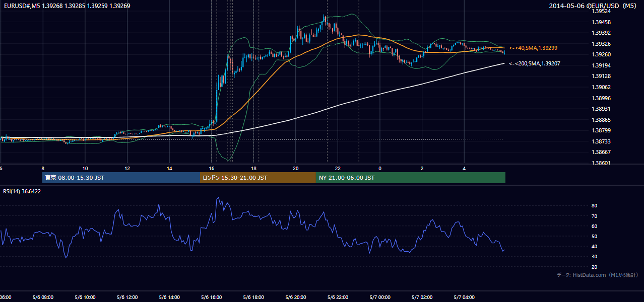Click the RSI(14) 36.6422 indicator label
This screenshot has width=644, height=302.
point(22,191)
